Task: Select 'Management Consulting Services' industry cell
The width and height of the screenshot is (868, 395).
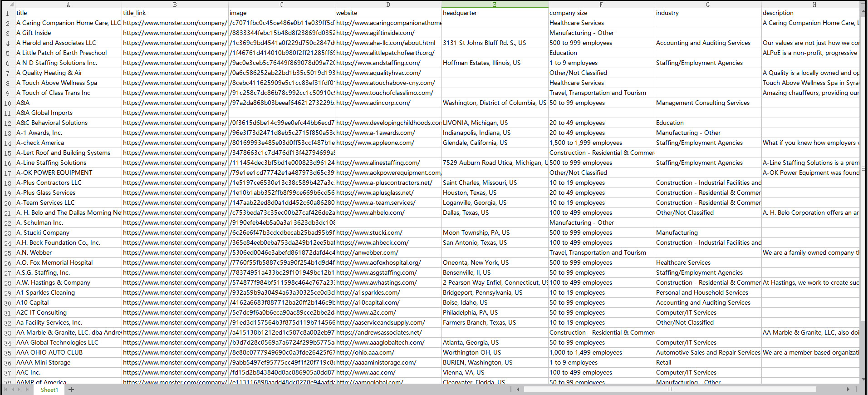Action: coord(708,103)
